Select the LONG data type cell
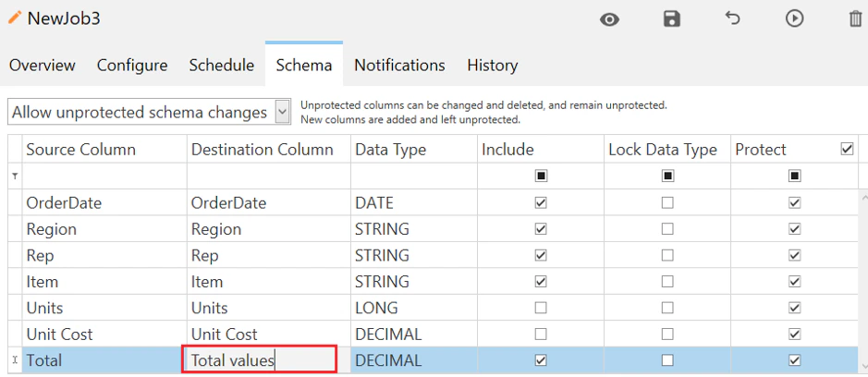 coord(414,308)
